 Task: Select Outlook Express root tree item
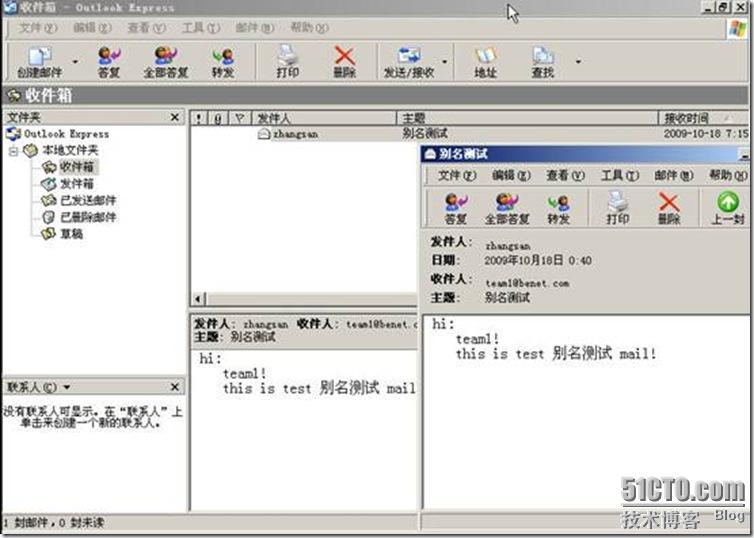(66, 134)
